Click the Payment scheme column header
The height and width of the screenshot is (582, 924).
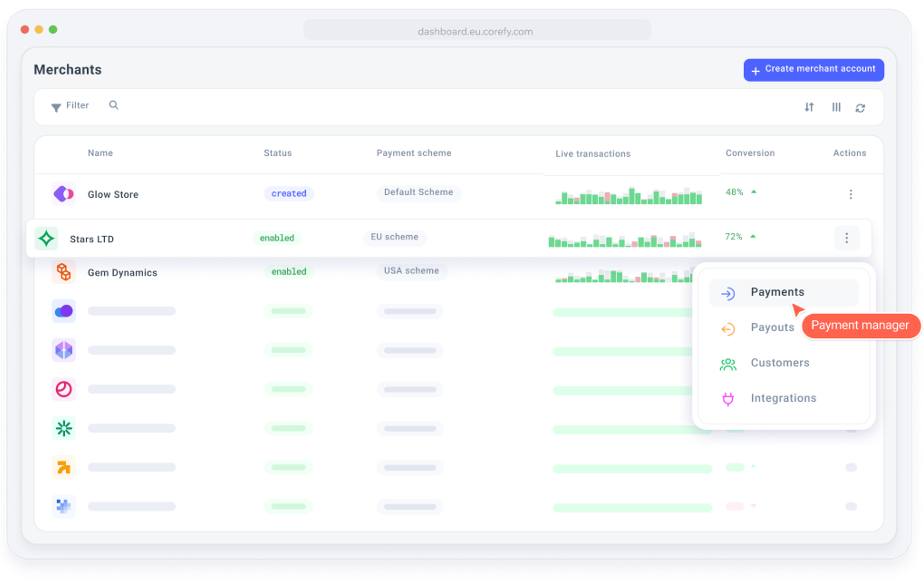(x=413, y=153)
